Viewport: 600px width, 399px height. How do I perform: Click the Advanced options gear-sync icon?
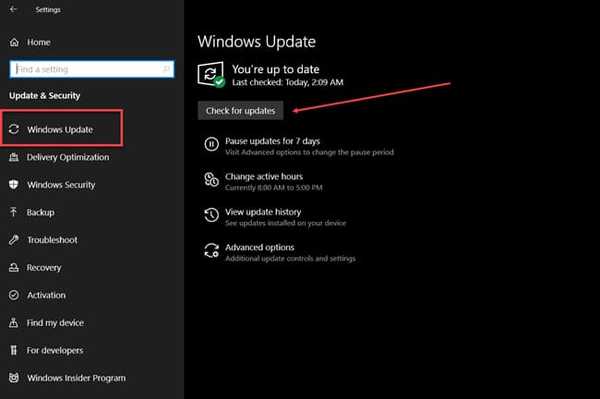click(x=212, y=251)
